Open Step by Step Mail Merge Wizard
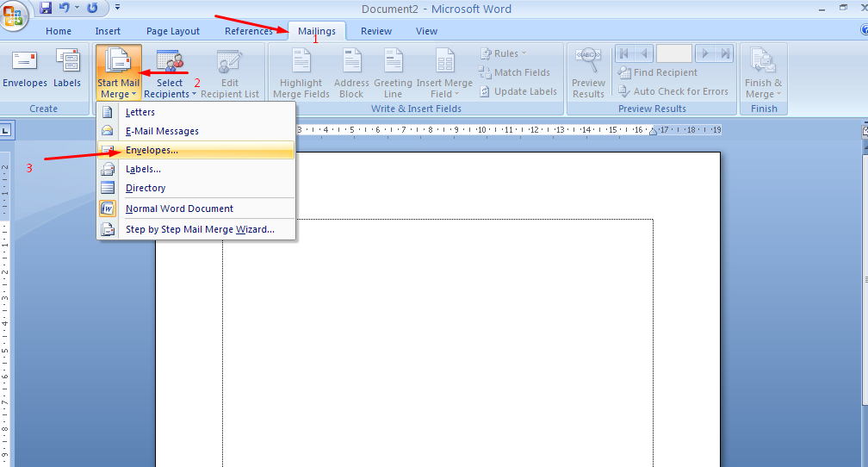The width and height of the screenshot is (868, 467). point(196,229)
